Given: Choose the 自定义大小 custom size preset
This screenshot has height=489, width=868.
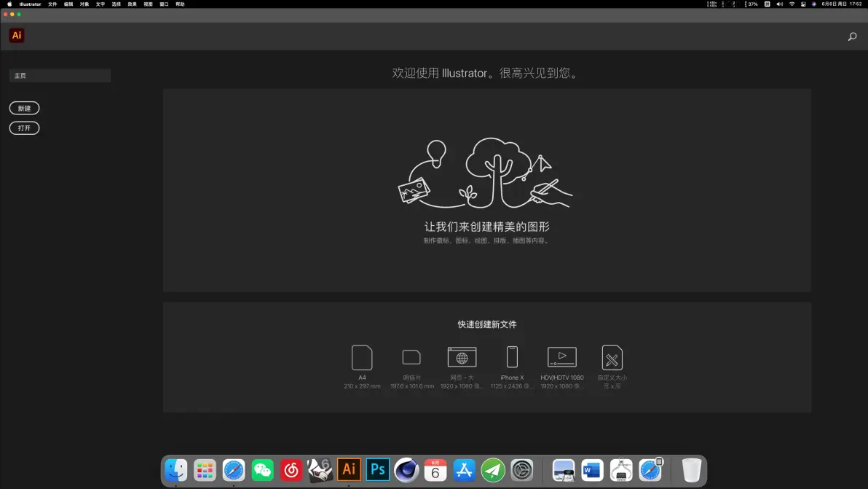Looking at the screenshot, I should 612,367.
